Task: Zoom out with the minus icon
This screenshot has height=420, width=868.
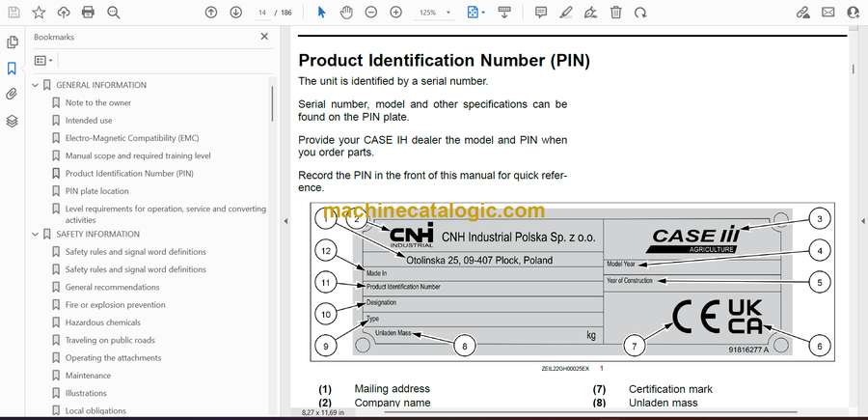Action: coord(371,13)
